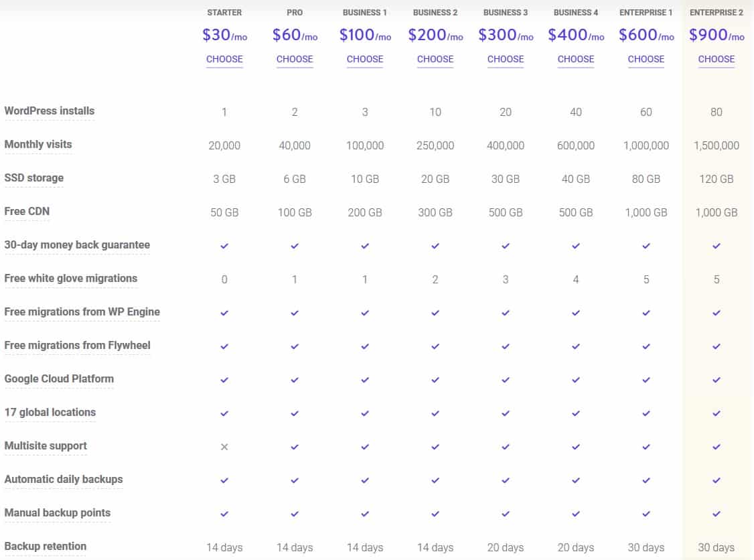Click Business 1 WP Engine migrations checkmark
Viewport: 754px width, 560px height.
click(x=364, y=313)
